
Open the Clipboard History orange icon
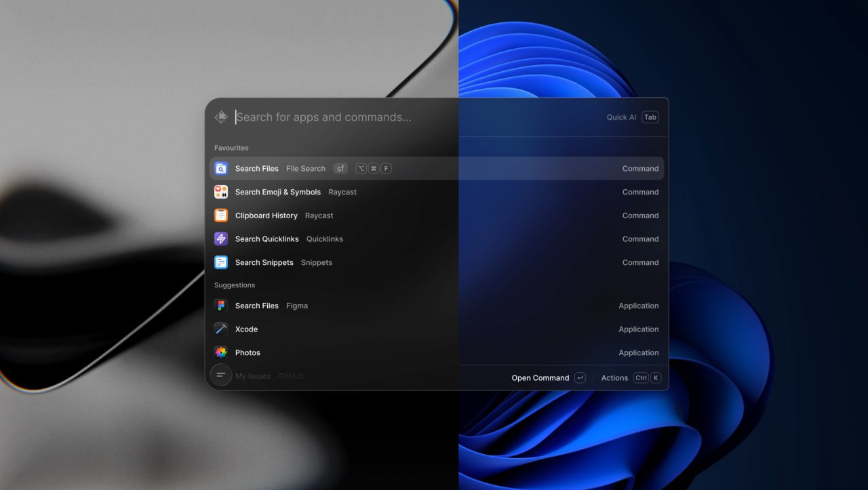pos(221,216)
